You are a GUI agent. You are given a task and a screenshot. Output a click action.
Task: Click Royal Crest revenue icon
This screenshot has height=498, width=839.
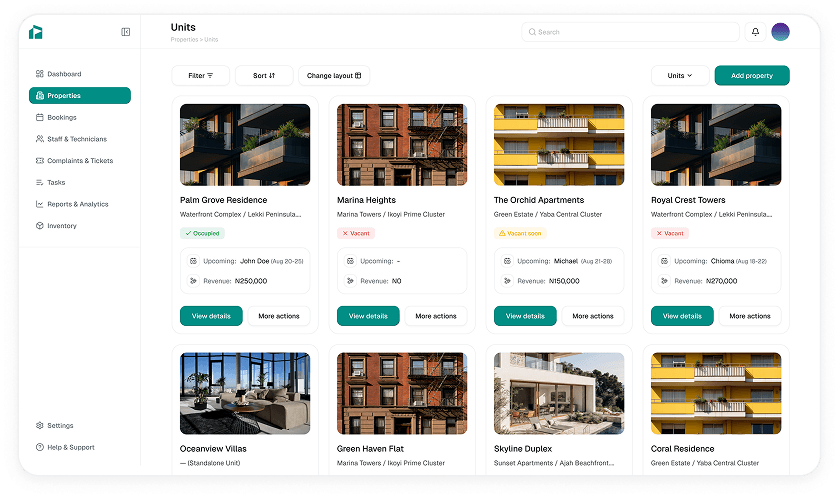coord(664,281)
